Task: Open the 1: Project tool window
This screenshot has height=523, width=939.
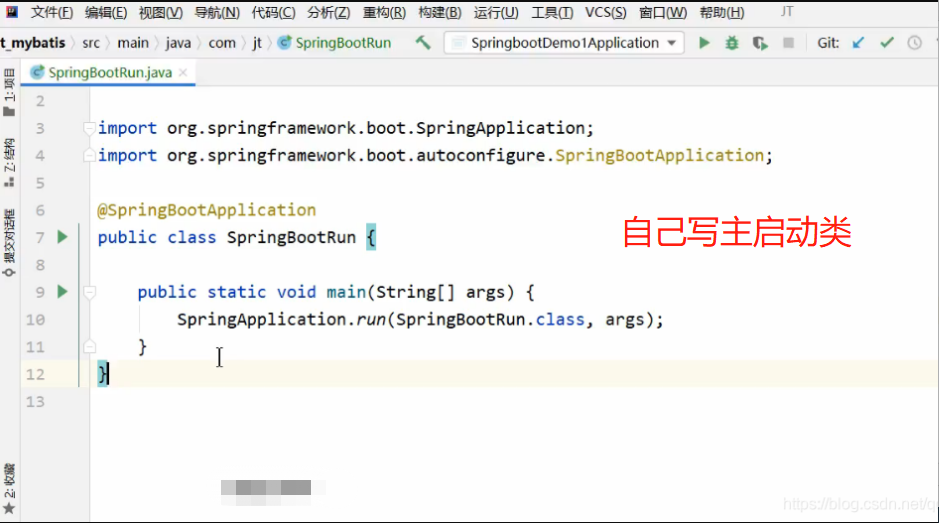Action: coord(9,92)
